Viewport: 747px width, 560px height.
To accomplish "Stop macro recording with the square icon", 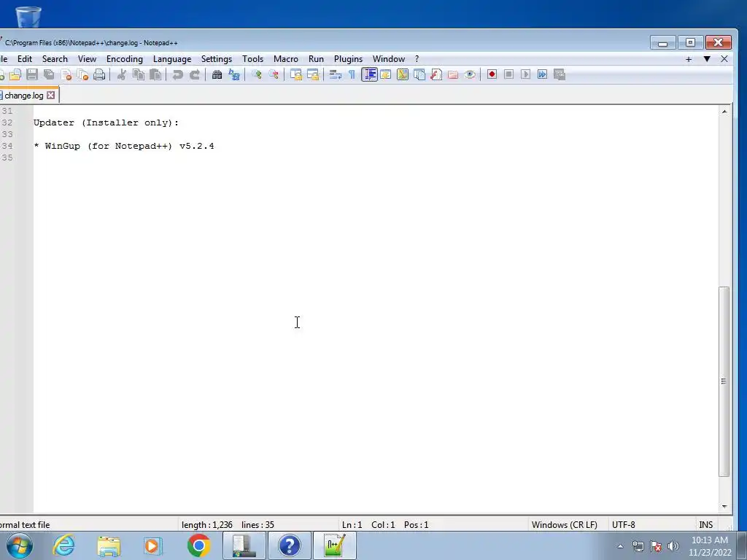I will pyautogui.click(x=508, y=75).
